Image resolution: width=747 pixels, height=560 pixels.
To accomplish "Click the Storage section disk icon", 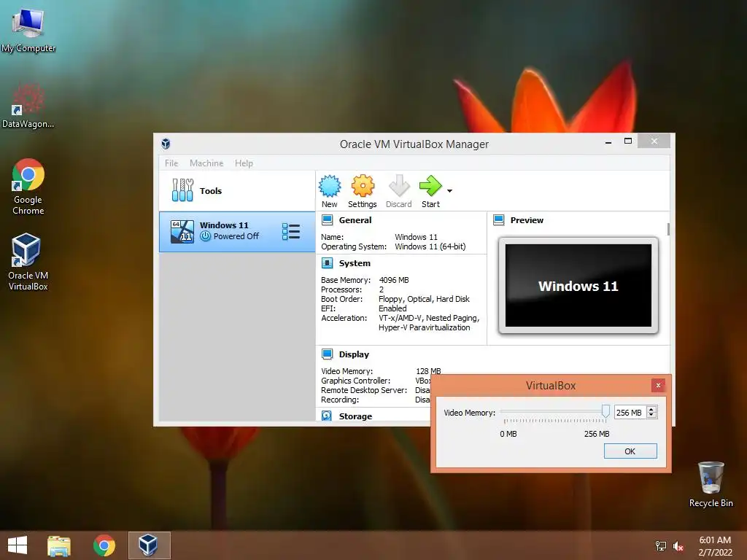I will [x=327, y=416].
